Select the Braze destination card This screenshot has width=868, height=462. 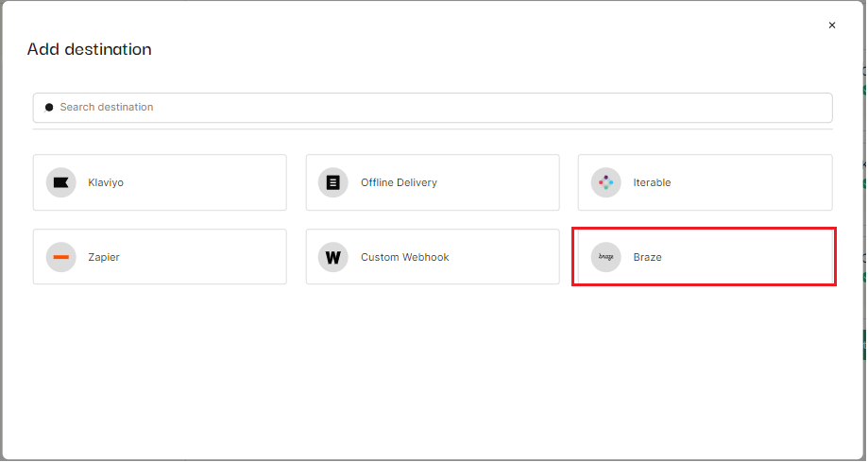coord(706,256)
